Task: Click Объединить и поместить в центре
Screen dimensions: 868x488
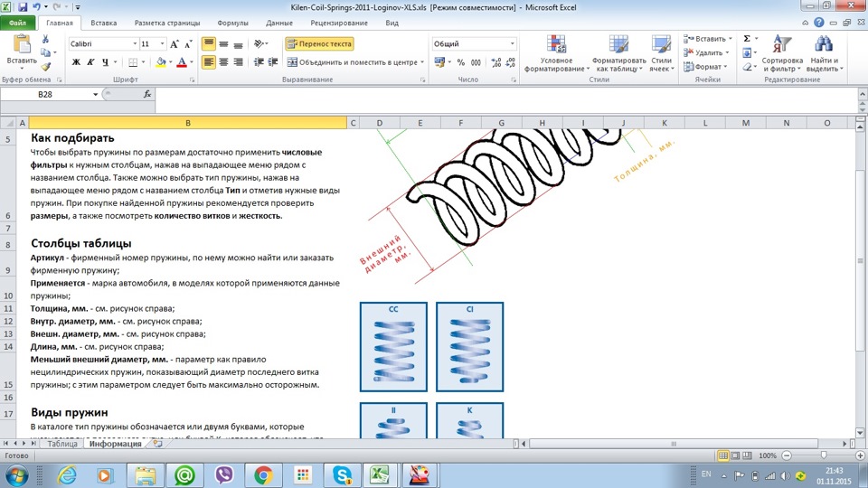Action: click(x=354, y=62)
